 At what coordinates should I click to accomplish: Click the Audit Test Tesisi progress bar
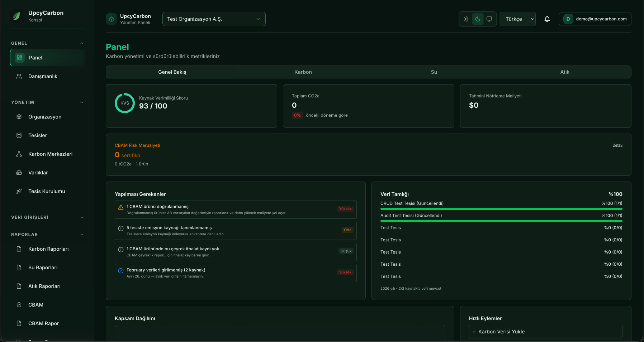point(501,221)
